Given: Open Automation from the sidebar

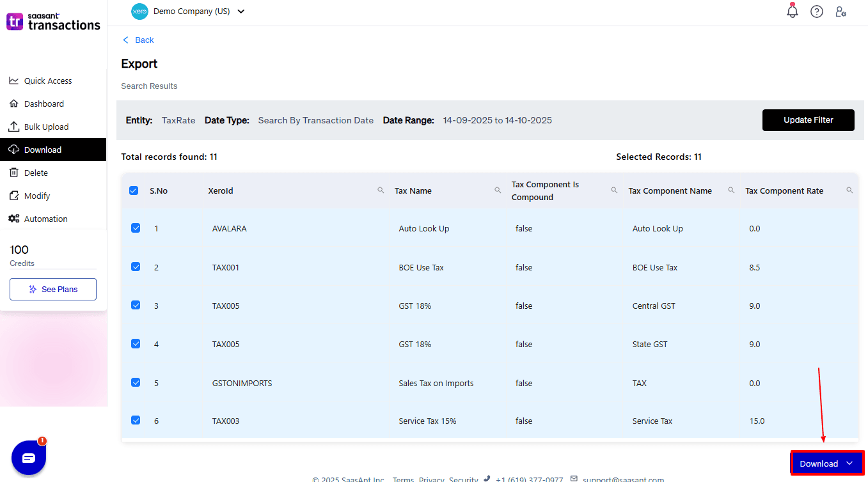Looking at the screenshot, I should [45, 219].
